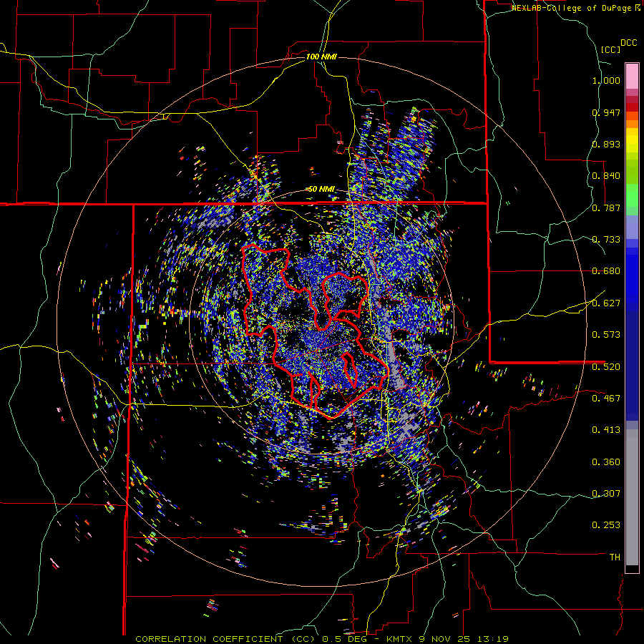Click the 0.733 scale value
The height and width of the screenshot is (644, 644).
[x=606, y=240]
